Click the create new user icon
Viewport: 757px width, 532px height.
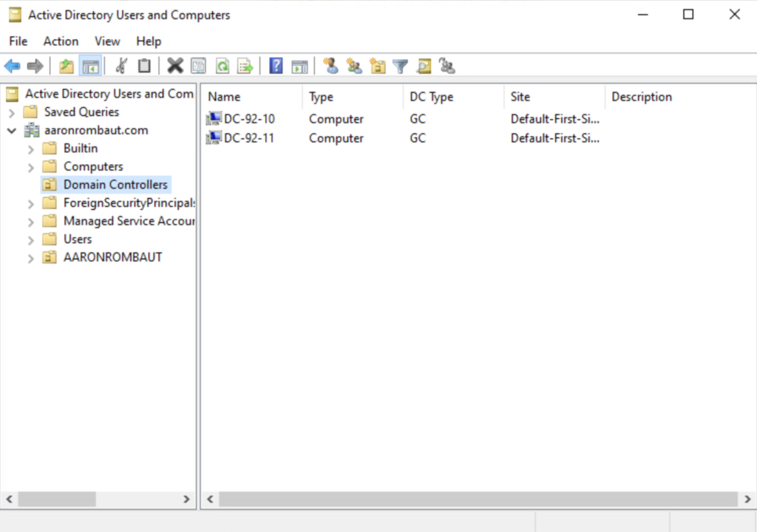tap(331, 66)
